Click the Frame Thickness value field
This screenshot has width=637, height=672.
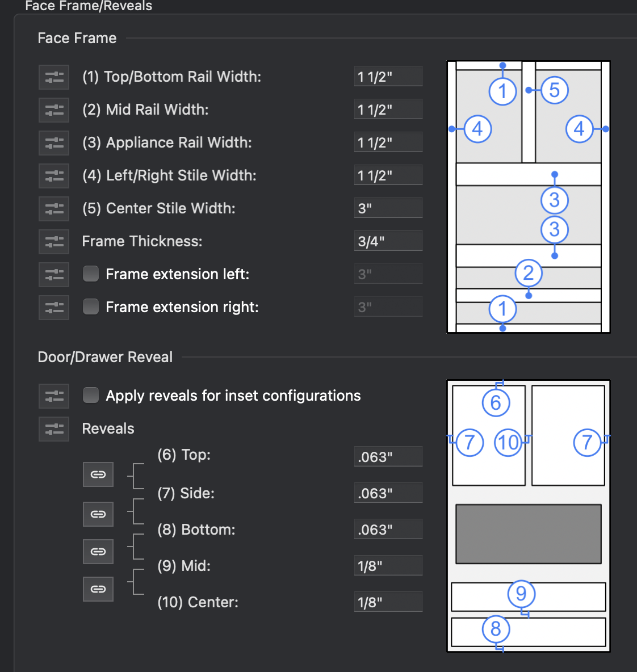pos(388,241)
